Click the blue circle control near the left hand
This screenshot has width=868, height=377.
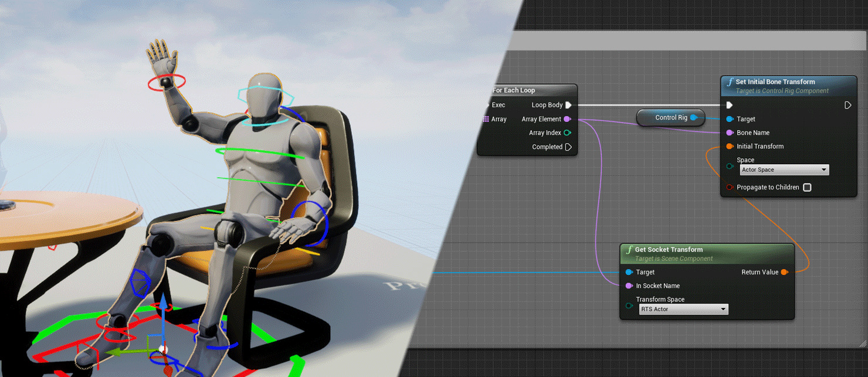[x=309, y=223]
